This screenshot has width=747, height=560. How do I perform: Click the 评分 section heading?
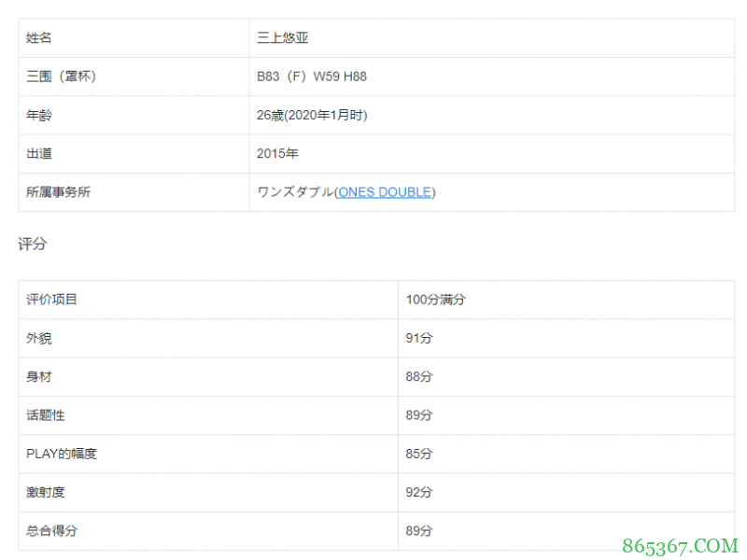(x=32, y=245)
